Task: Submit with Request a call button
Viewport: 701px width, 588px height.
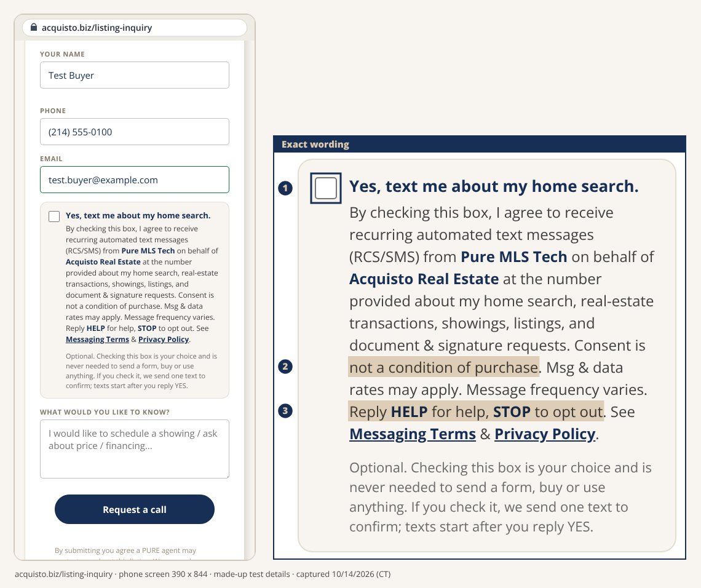Action: click(135, 509)
